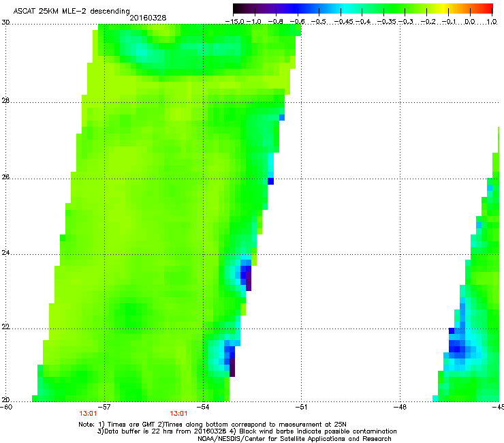Screen dimensions: 504x443
Task: Click the date label "20160328"
Action: click(148, 18)
